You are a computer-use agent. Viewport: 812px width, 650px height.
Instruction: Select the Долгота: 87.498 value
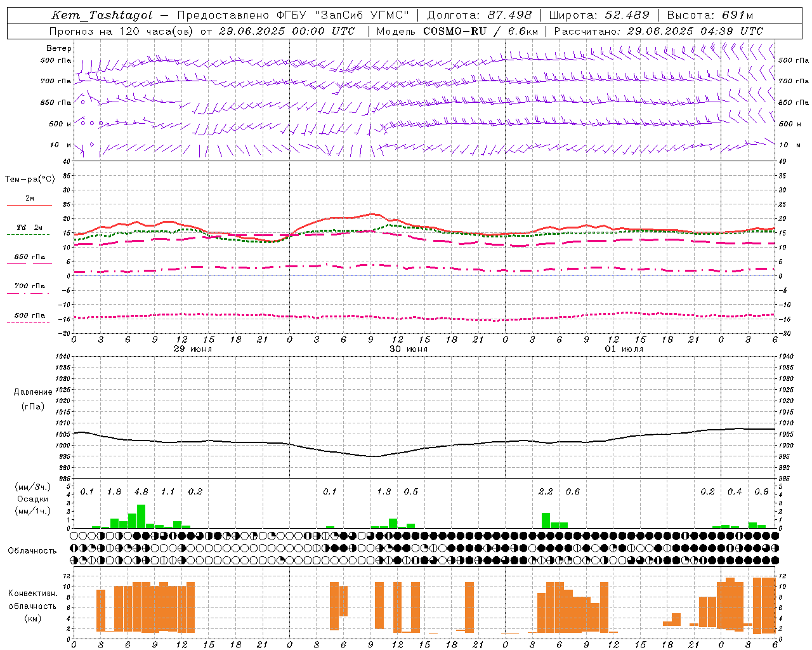pyautogui.click(x=480, y=15)
